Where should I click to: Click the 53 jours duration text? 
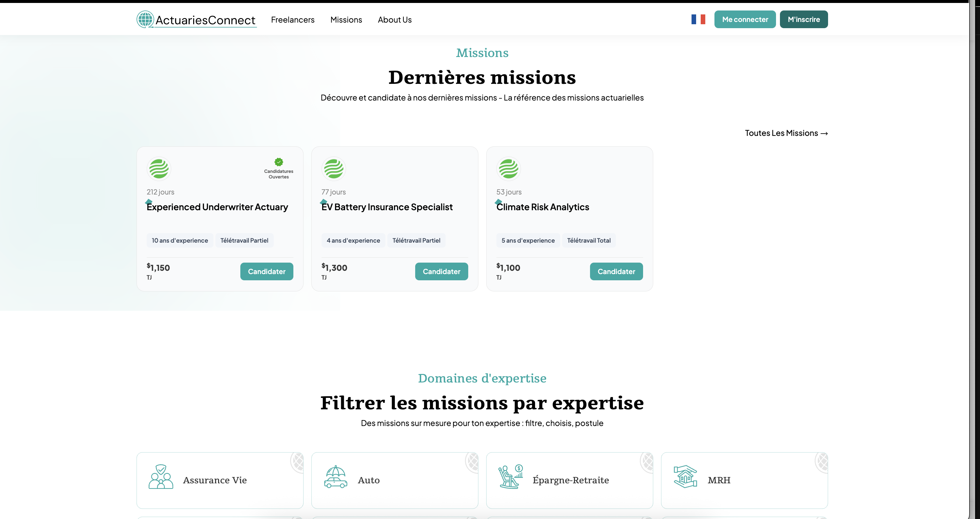pos(509,192)
